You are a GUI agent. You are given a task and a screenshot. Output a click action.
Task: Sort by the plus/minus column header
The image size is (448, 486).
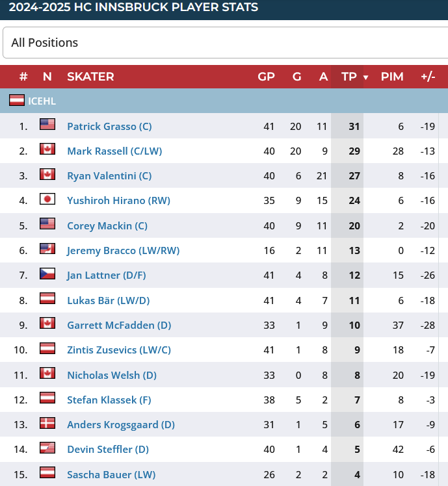click(428, 77)
